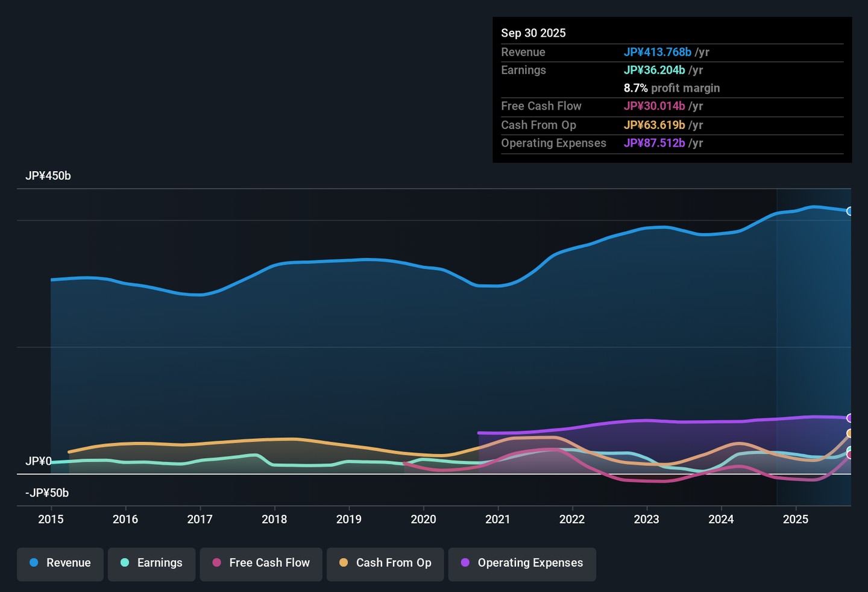The image size is (868, 592).
Task: Toggle Cash From Op legend item
Action: click(385, 563)
